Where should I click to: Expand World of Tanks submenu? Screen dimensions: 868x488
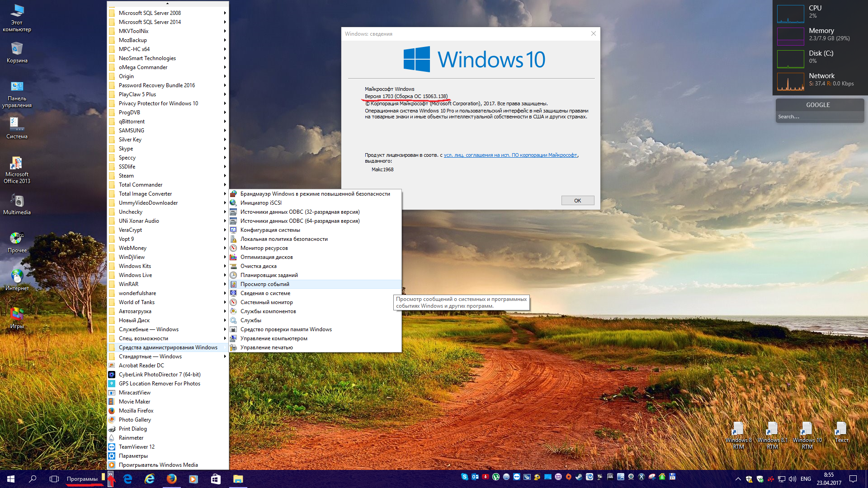(x=168, y=302)
